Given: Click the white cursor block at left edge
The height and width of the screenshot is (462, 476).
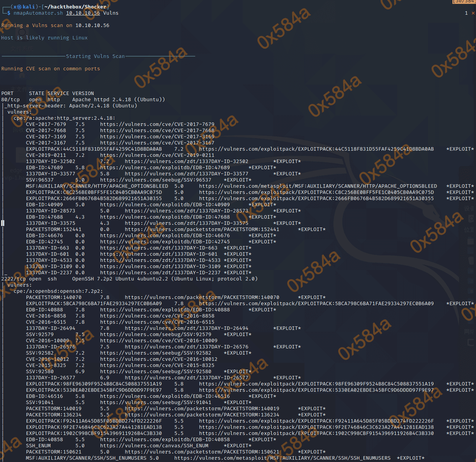Looking at the screenshot, I should click(x=3, y=223).
